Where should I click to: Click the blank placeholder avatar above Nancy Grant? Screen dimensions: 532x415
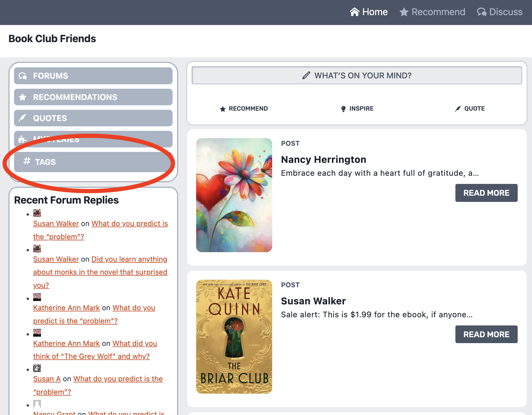[x=37, y=404]
